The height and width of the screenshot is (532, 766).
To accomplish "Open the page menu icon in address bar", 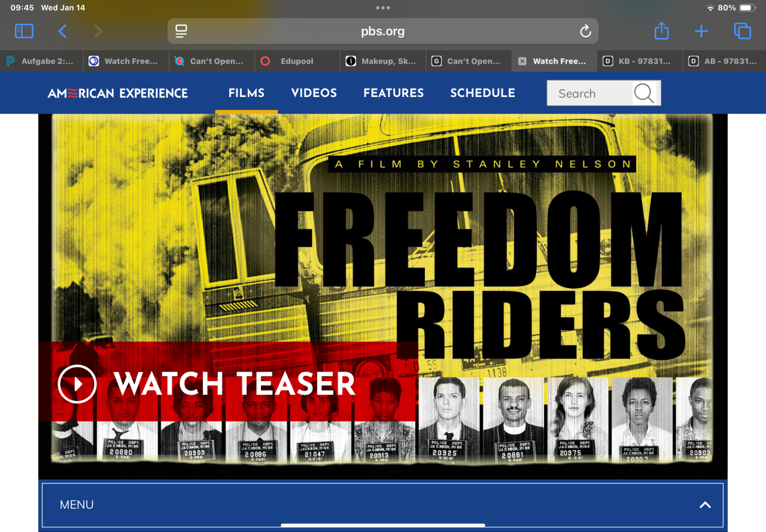I will [181, 31].
